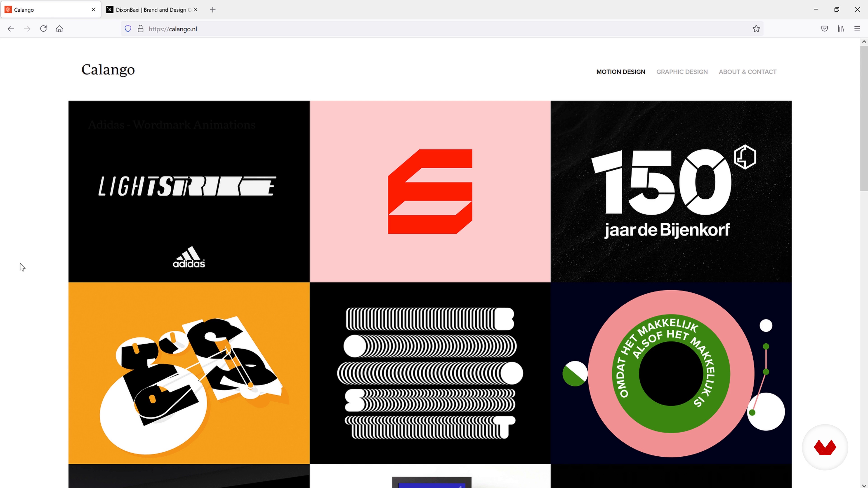
Task: Go to About & Contact page
Action: point(747,72)
